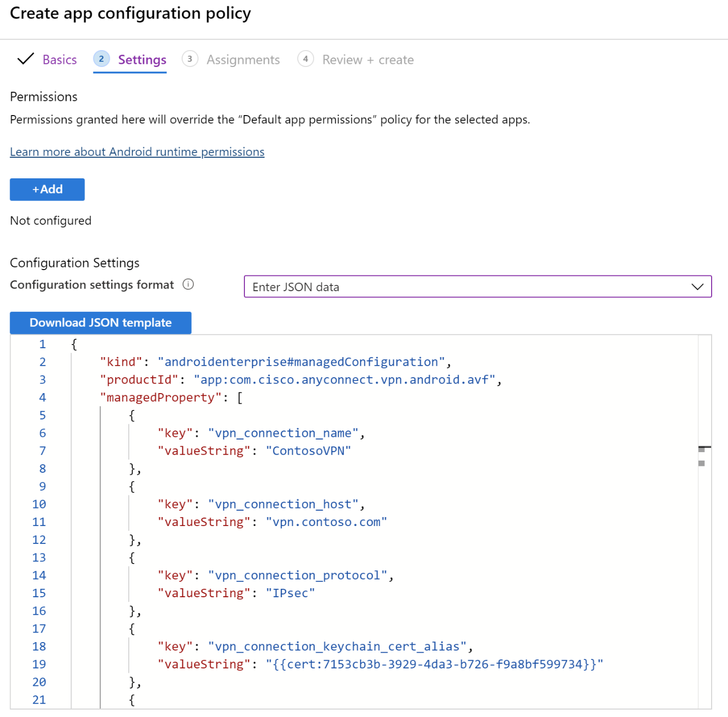Click the info icon beside Configuration settings format
This screenshot has width=728, height=717.
click(188, 284)
